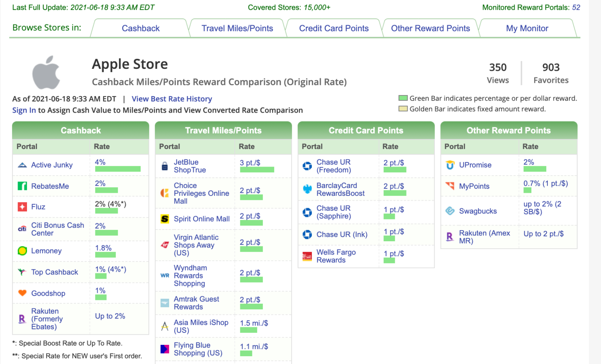601x364 pixels.
Task: Open View Best Rate History
Action: point(171,99)
